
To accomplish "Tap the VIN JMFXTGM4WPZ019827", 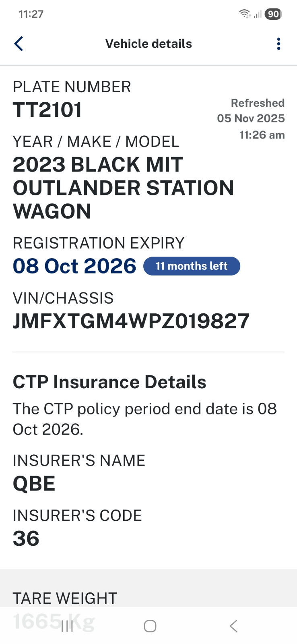I will tap(131, 321).
